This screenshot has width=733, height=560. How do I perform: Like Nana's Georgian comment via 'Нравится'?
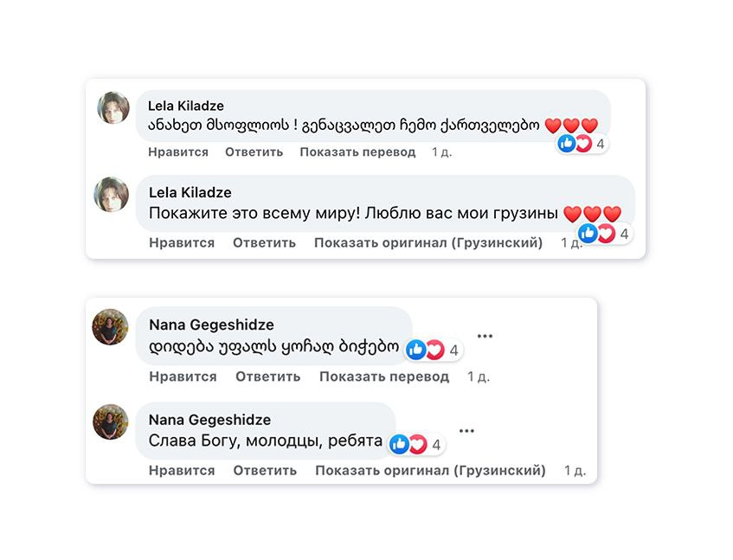pos(183,377)
